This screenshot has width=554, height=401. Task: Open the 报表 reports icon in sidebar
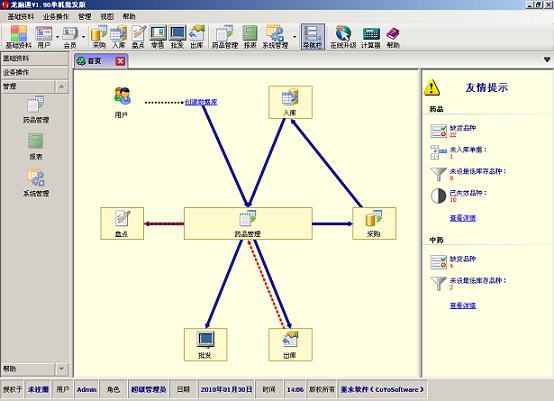click(36, 146)
